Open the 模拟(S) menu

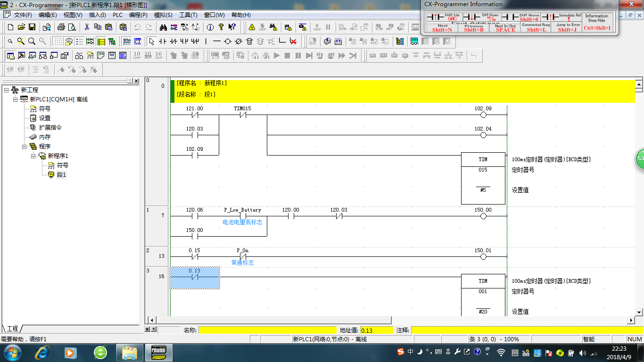coord(163,15)
